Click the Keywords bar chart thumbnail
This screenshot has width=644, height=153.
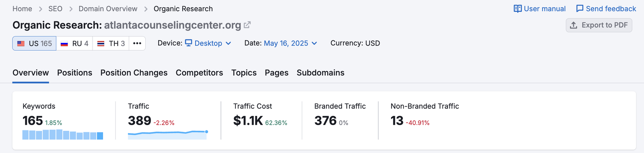[x=63, y=134]
